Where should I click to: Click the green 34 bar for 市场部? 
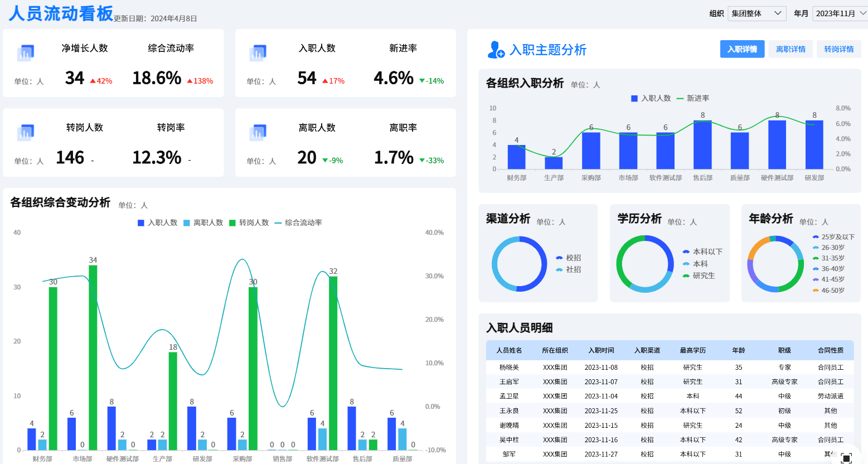pyautogui.click(x=93, y=357)
